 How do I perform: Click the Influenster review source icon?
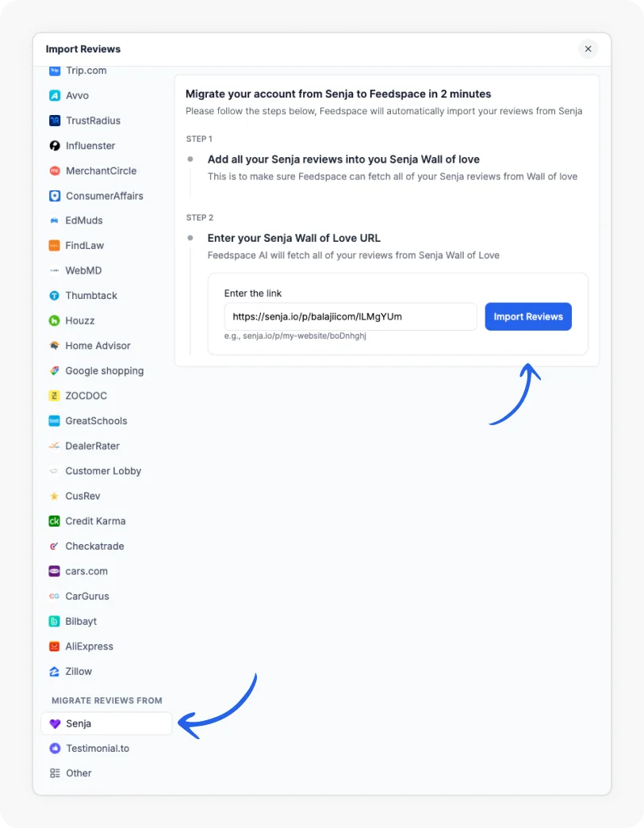coord(54,145)
